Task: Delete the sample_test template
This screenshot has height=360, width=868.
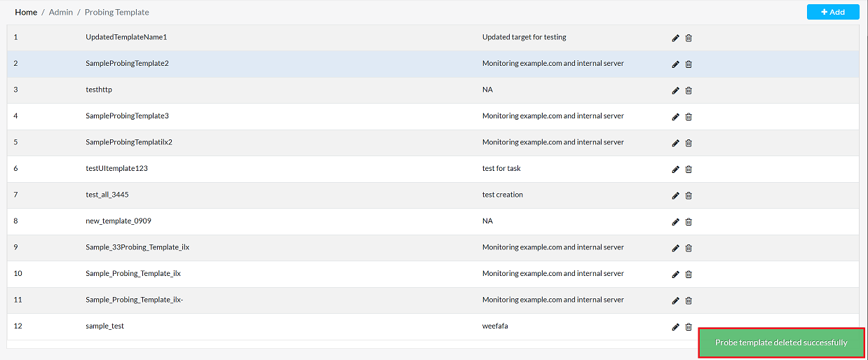Action: 689,327
